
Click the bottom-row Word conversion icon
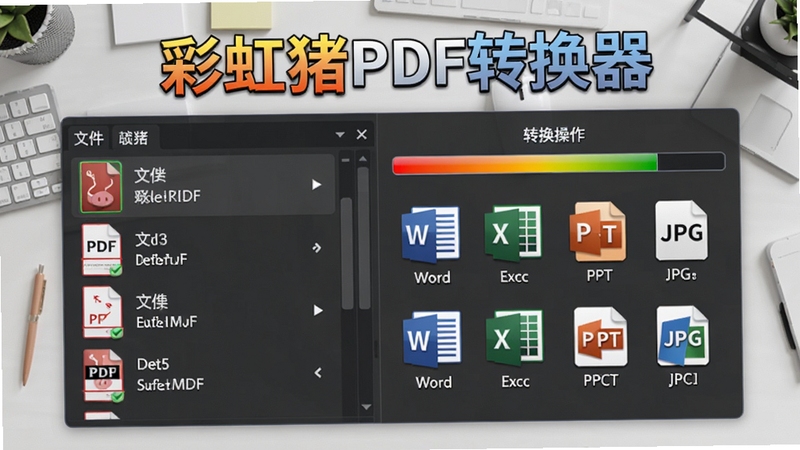click(432, 339)
